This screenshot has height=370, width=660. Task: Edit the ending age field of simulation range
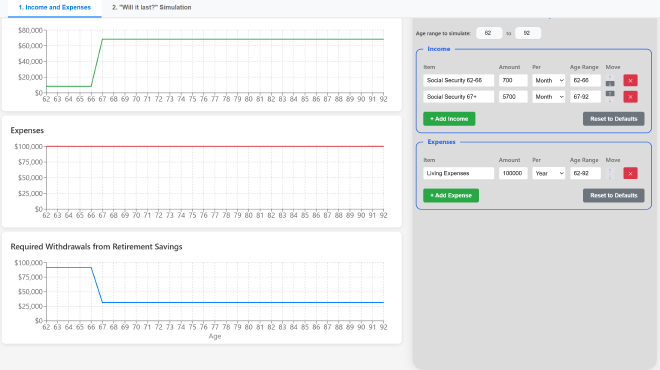tap(528, 33)
